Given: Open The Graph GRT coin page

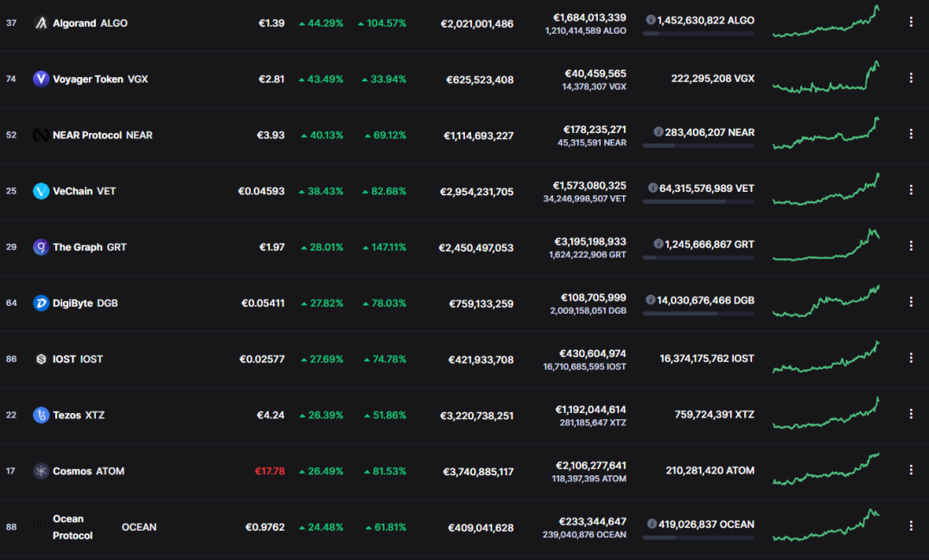Looking at the screenshot, I should (x=90, y=247).
